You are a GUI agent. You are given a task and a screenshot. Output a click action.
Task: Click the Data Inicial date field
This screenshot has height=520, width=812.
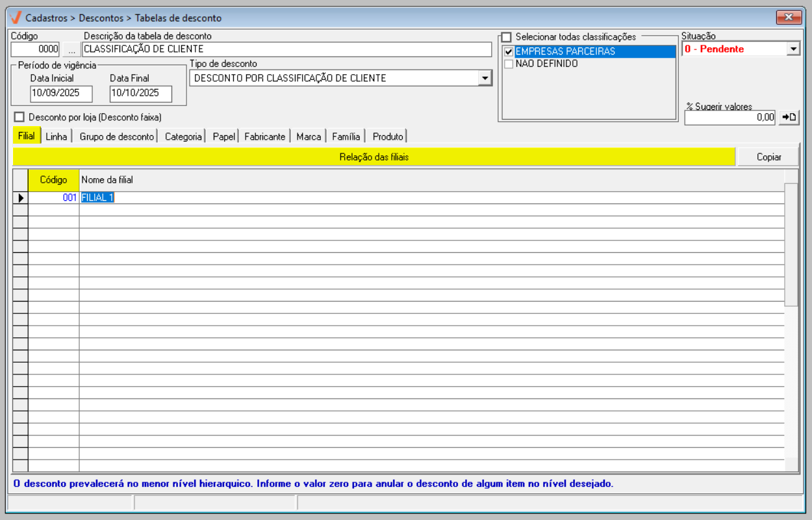[61, 93]
